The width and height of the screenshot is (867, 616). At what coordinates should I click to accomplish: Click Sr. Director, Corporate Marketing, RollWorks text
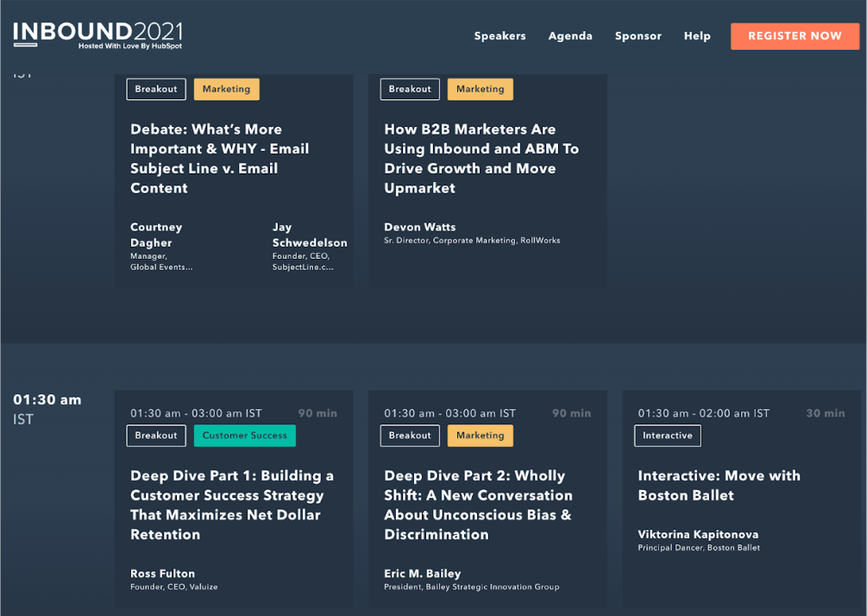tap(472, 240)
